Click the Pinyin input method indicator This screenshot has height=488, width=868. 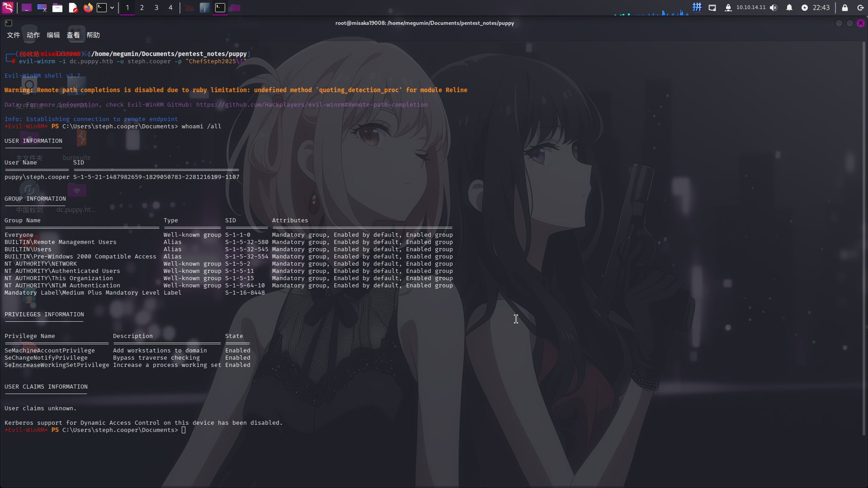point(697,8)
